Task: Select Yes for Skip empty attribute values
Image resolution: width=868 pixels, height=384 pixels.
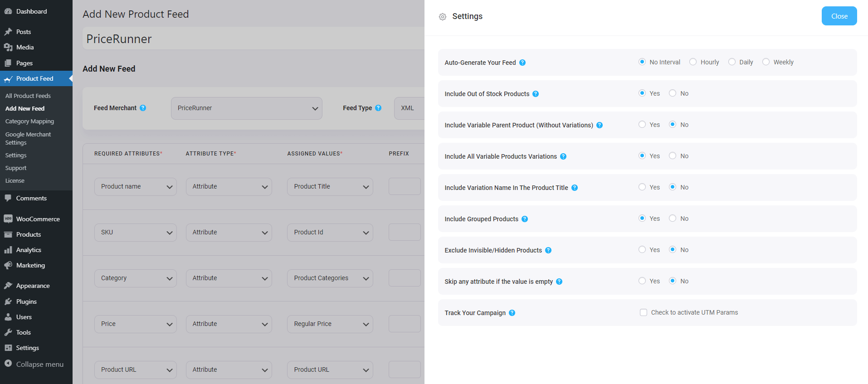Action: [642, 281]
